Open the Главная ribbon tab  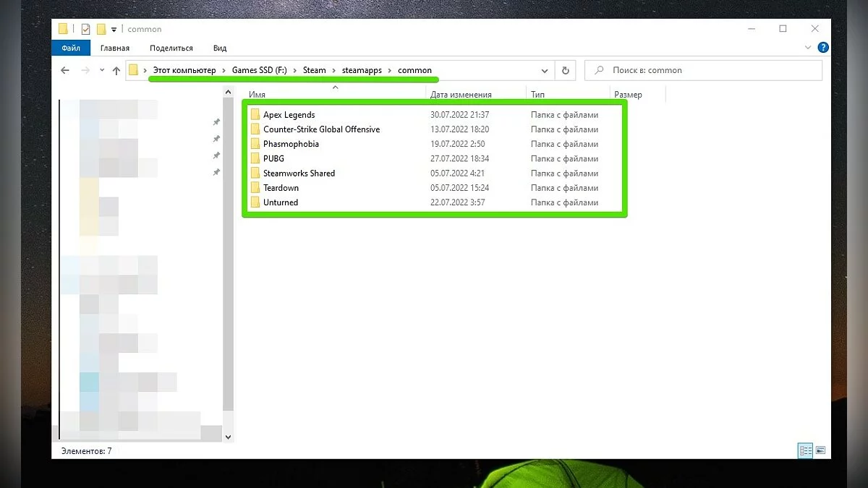pos(115,48)
